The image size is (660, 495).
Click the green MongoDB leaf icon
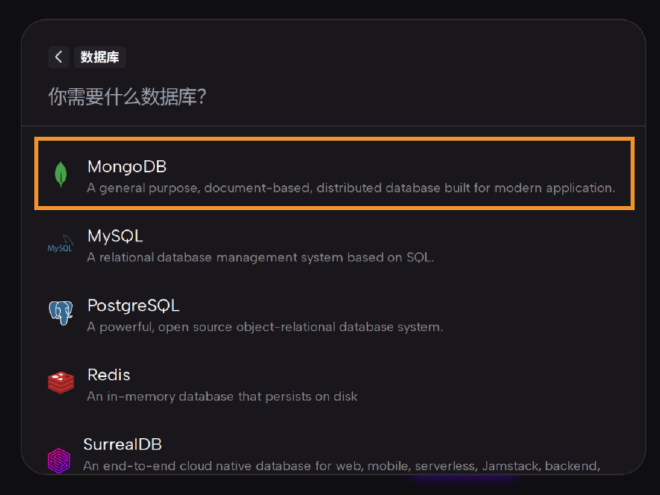[x=61, y=174]
